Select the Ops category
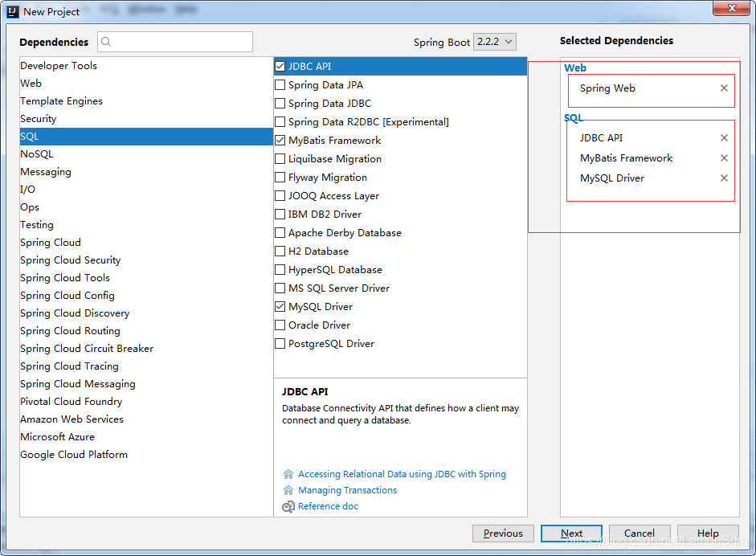The height and width of the screenshot is (556, 756). pos(146,207)
